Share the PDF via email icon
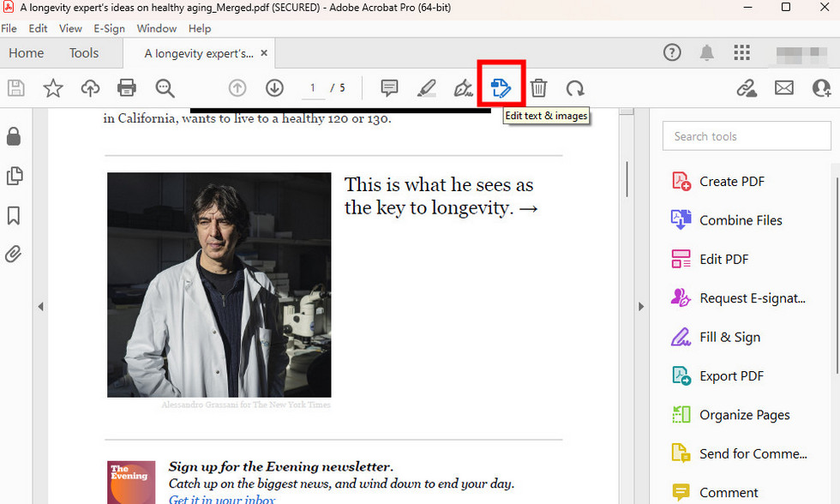The image size is (840, 504). click(x=783, y=87)
